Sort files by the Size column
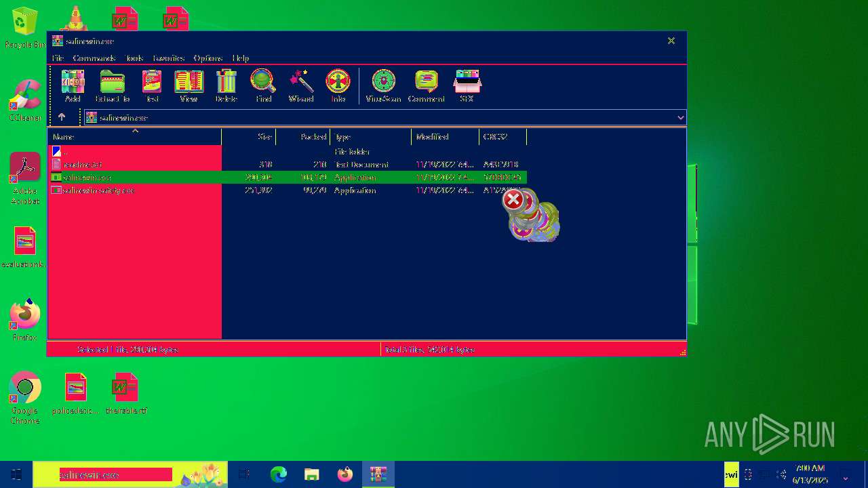Screen dimensions: 868x488 [248, 137]
